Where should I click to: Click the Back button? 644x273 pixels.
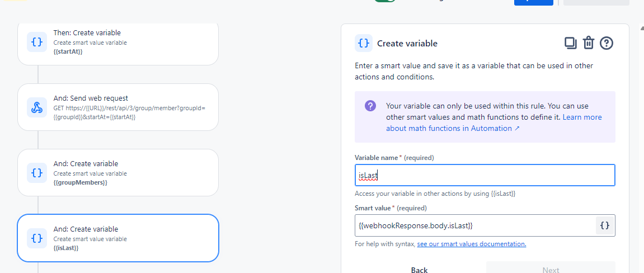point(419,270)
